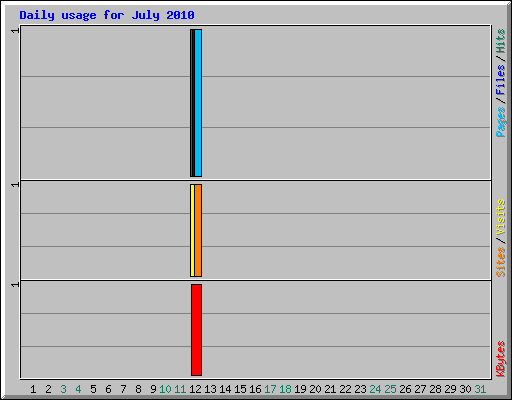Click green day label 11
The image size is (512, 400).
[x=180, y=389]
